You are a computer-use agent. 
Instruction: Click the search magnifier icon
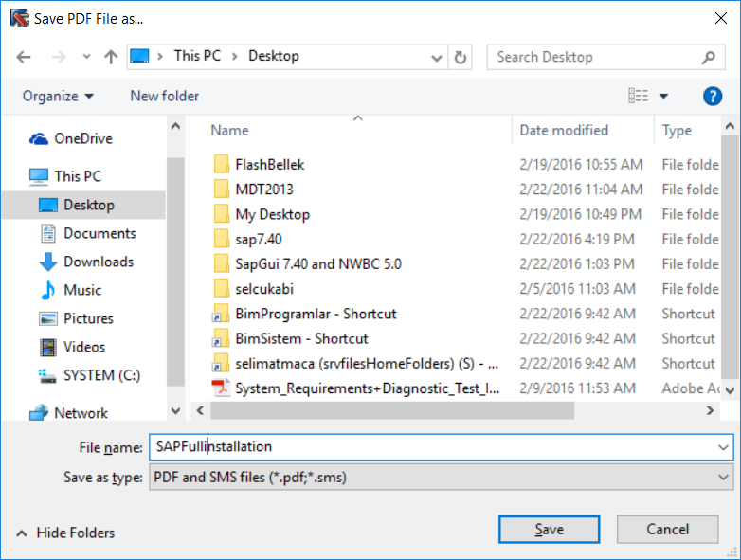point(709,57)
